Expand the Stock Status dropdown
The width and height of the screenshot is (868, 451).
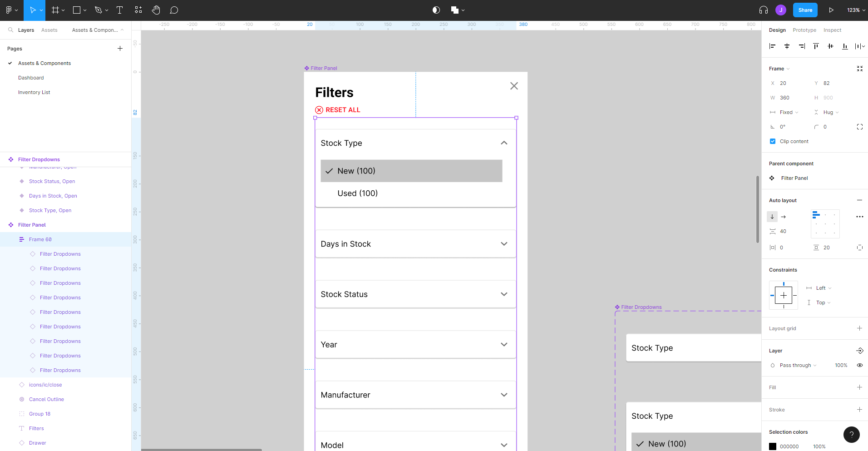pos(504,294)
